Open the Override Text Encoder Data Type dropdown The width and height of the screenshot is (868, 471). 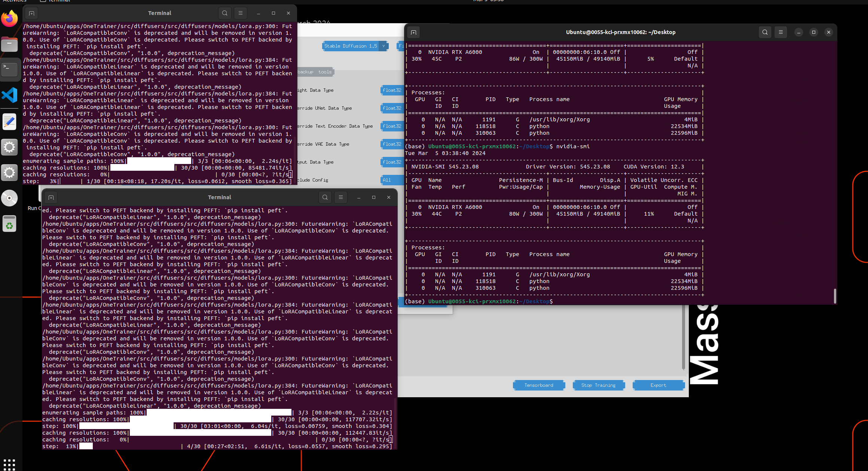pos(392,126)
